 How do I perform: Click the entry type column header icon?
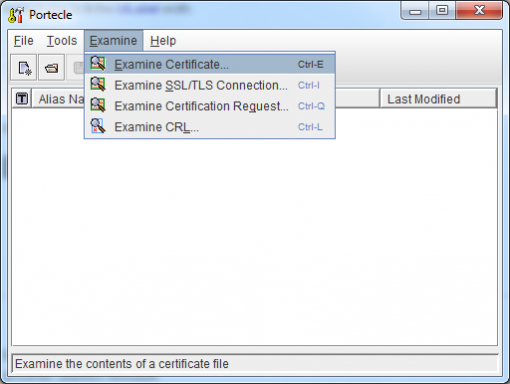[22, 99]
